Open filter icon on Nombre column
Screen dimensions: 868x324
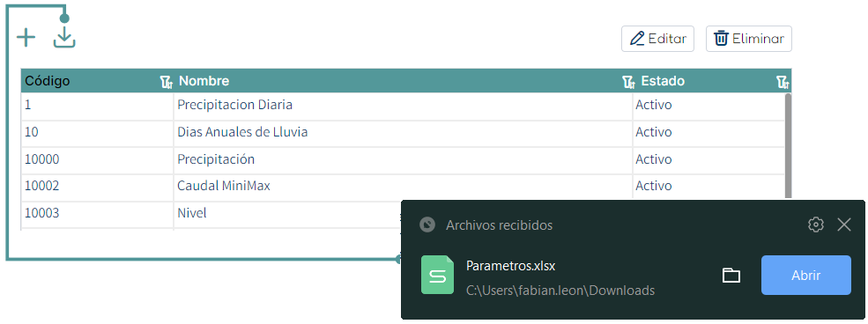pos(628,82)
